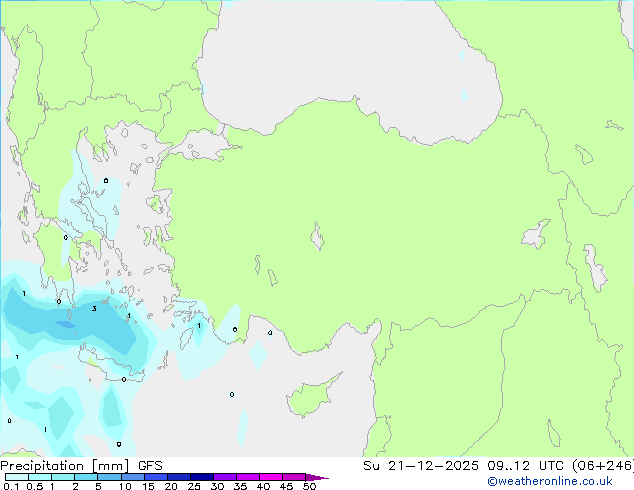The height and width of the screenshot is (490, 634).
Task: Click the above-50 mm arrow tip of legend
Action: (317, 477)
